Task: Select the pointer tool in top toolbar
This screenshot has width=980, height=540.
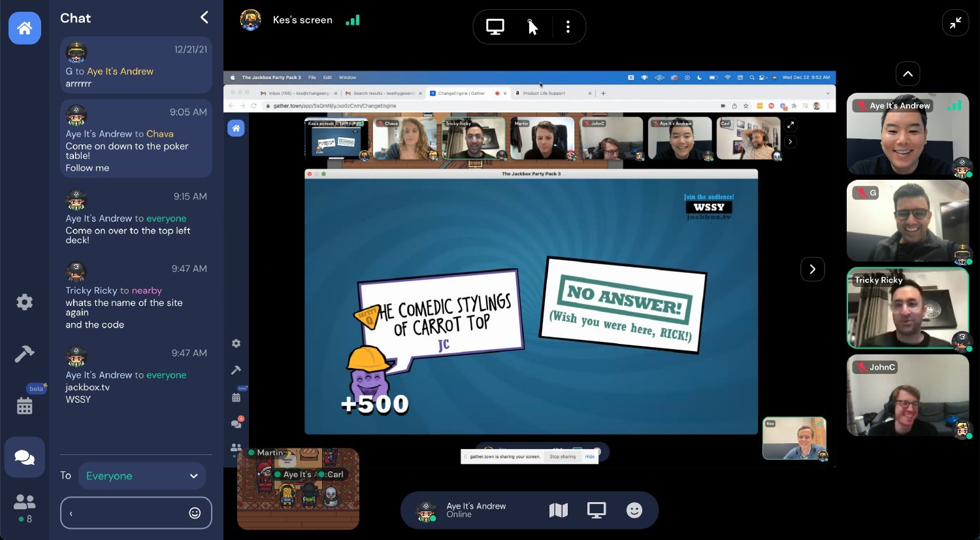Action: pyautogui.click(x=532, y=27)
